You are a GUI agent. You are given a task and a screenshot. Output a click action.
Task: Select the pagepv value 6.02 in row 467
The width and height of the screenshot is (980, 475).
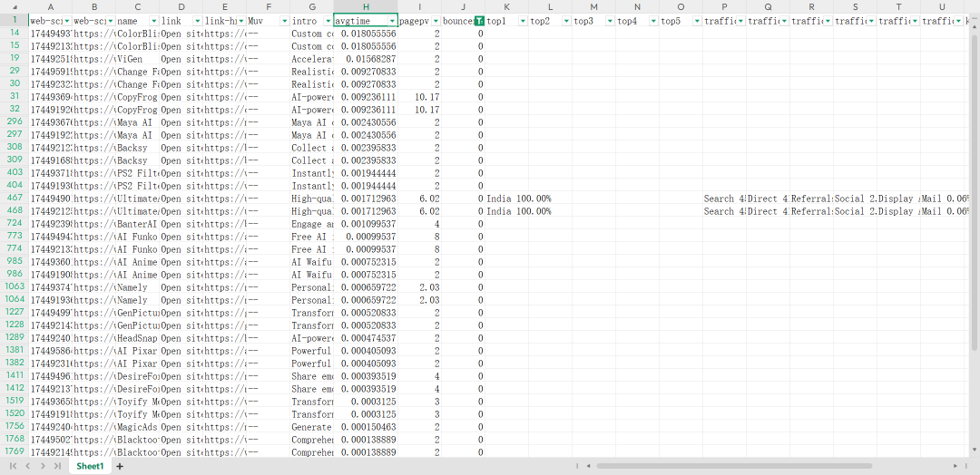[x=419, y=199]
